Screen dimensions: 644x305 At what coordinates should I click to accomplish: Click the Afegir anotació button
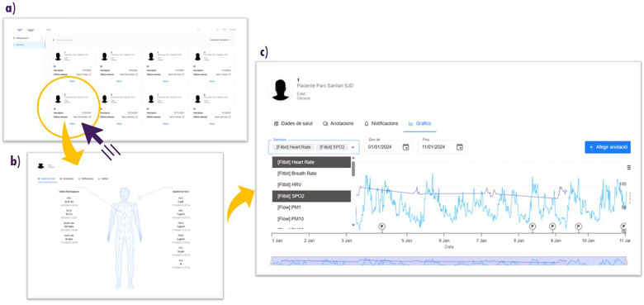[608, 147]
